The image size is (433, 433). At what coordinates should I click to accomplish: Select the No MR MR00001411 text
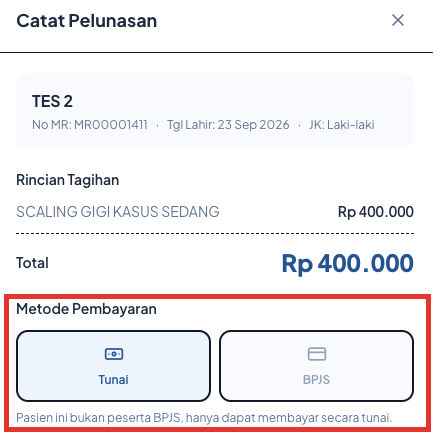pyautogui.click(x=90, y=125)
